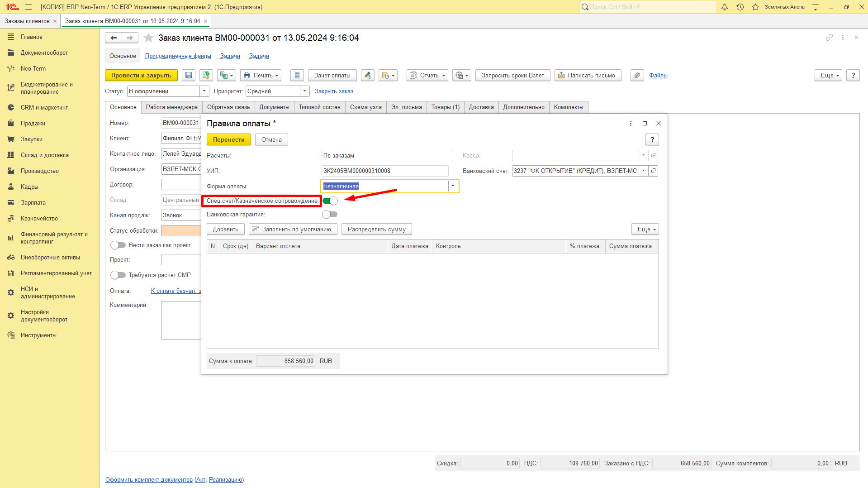This screenshot has height=488, width=868.
Task: Open Присоединенные файлы link
Action: click(178, 56)
